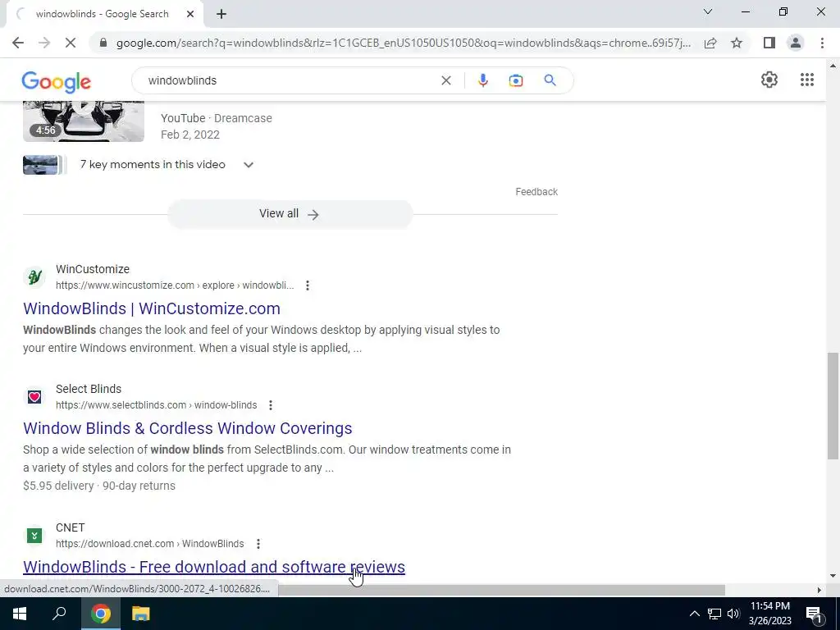Click the horizontal scrollbar right arrow
840x630 pixels.
pyautogui.click(x=819, y=590)
